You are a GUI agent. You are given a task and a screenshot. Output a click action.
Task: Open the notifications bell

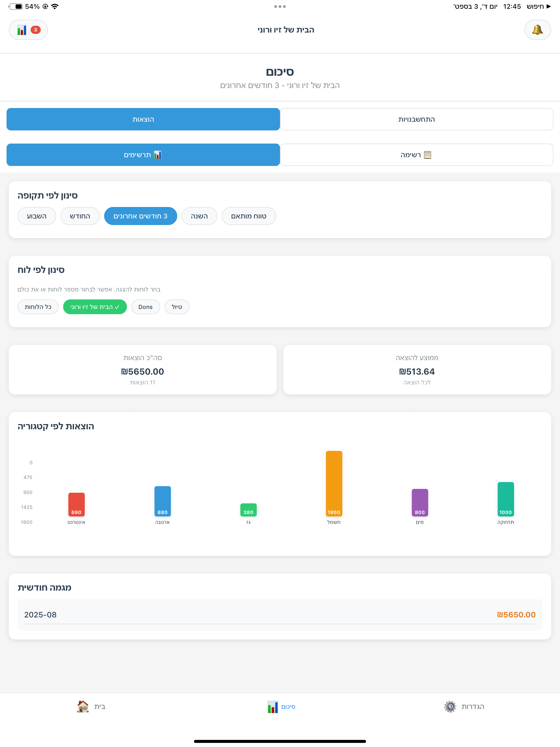(537, 30)
